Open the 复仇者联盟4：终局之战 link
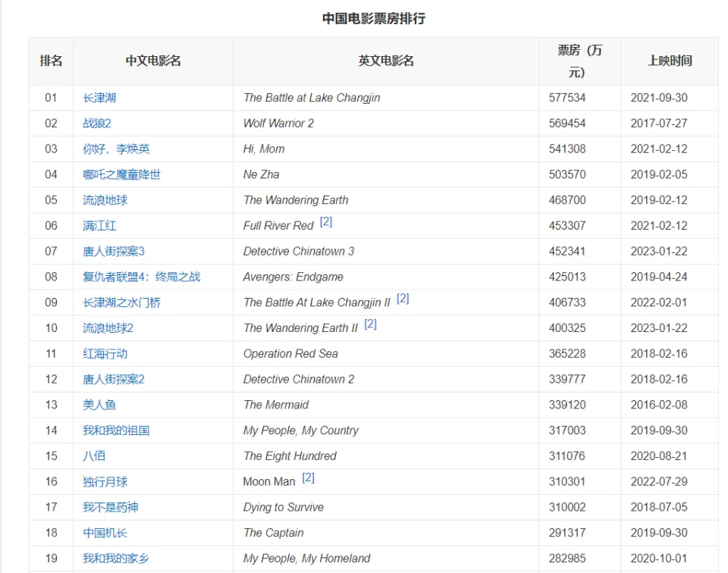The width and height of the screenshot is (728, 573). tap(142, 277)
